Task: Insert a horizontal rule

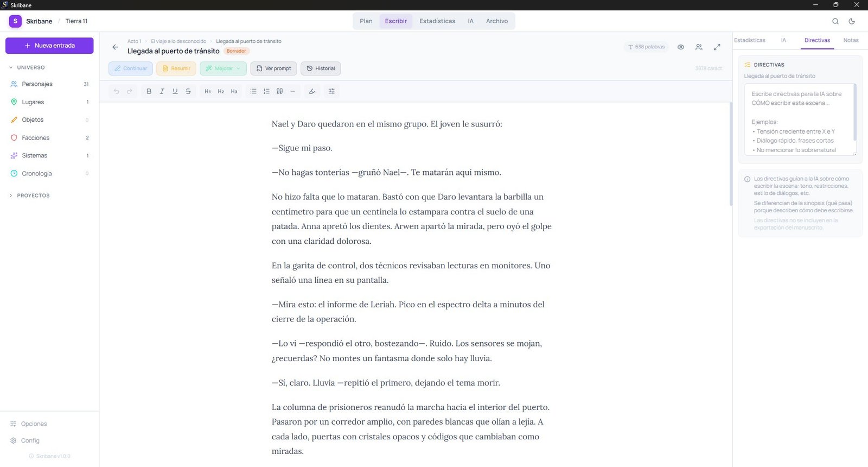Action: [292, 91]
